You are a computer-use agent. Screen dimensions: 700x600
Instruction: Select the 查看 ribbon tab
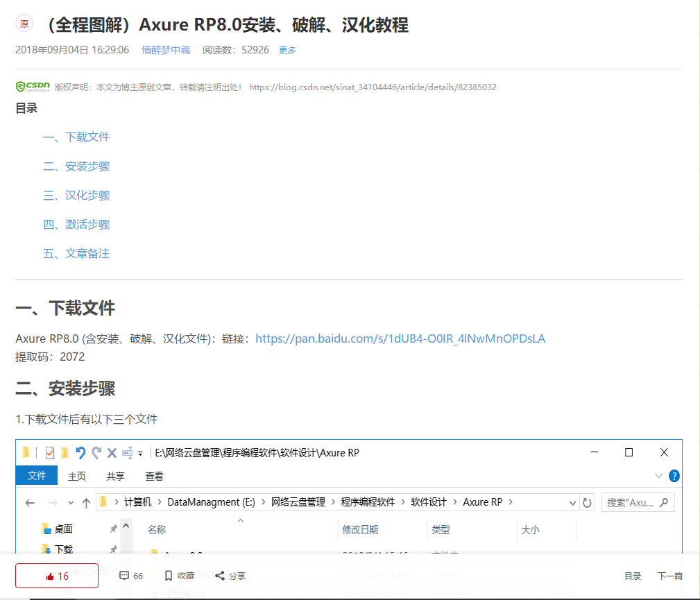(x=154, y=476)
